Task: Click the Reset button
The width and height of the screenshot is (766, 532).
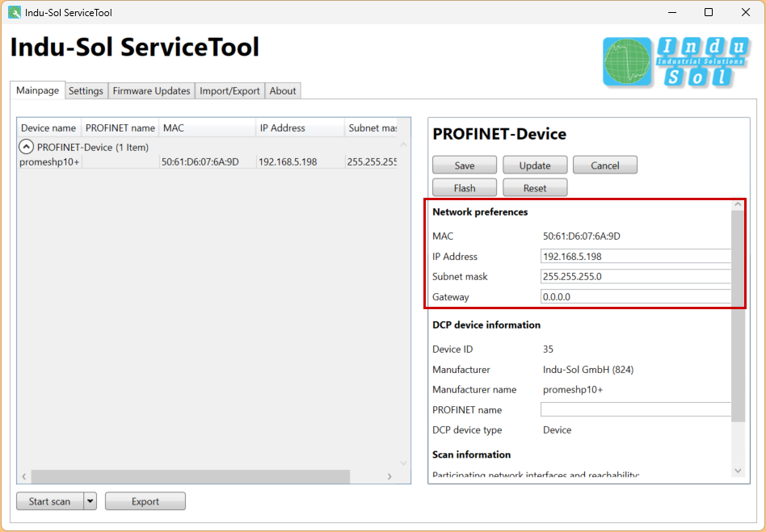Action: tap(535, 187)
